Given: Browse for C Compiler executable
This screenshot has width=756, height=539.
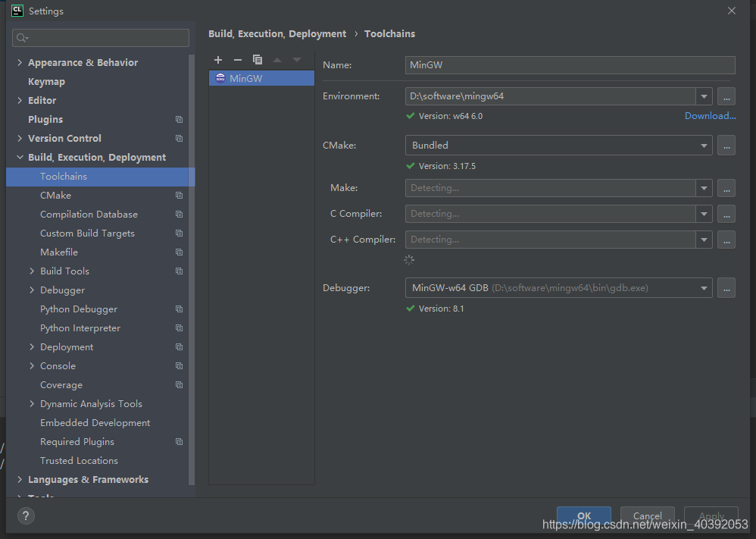Looking at the screenshot, I should tap(726, 214).
